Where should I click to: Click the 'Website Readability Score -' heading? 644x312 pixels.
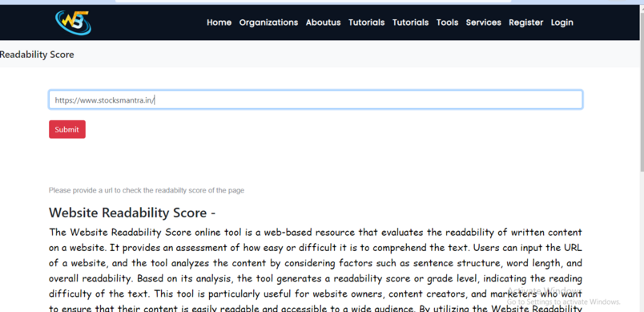[x=132, y=213]
